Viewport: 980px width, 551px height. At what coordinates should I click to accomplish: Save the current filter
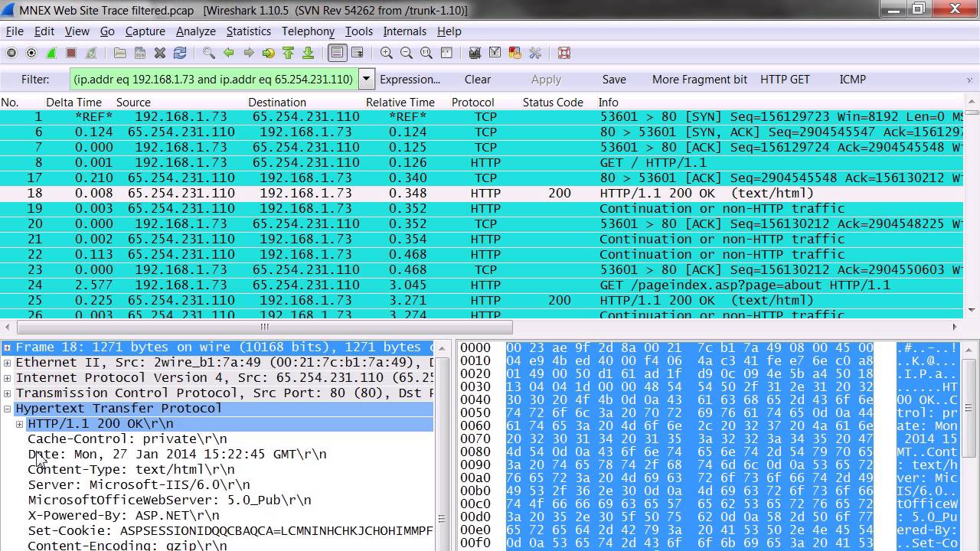pyautogui.click(x=614, y=80)
